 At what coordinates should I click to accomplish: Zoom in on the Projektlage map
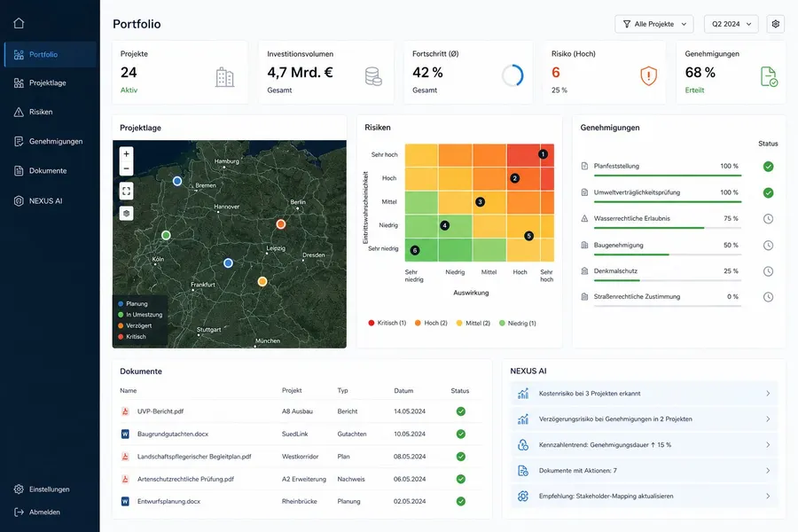point(126,153)
